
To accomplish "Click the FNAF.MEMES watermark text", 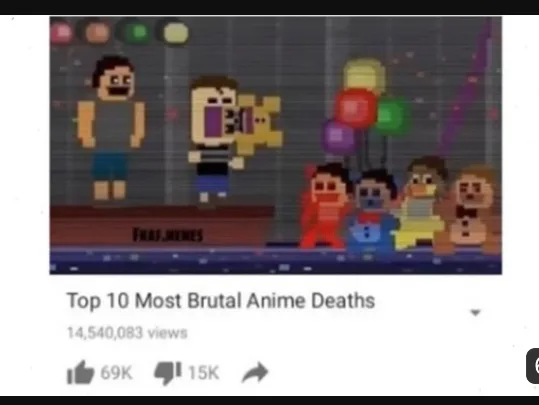I will click(168, 235).
